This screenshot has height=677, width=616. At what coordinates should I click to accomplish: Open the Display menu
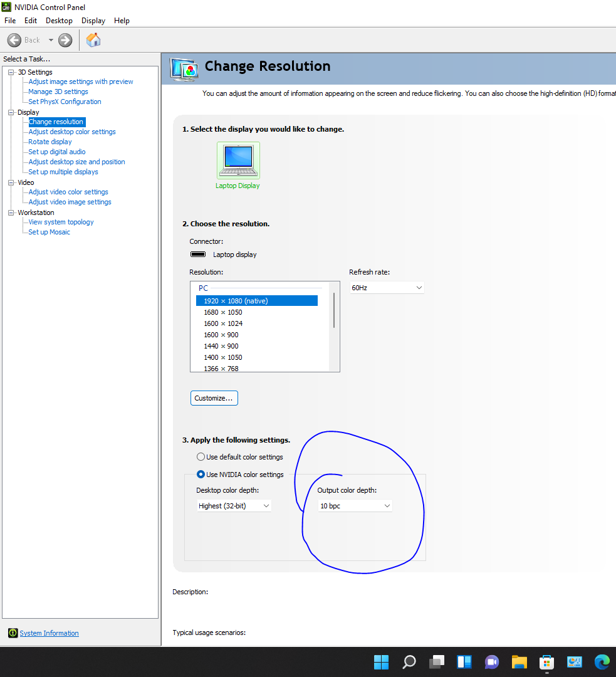pyautogui.click(x=93, y=20)
